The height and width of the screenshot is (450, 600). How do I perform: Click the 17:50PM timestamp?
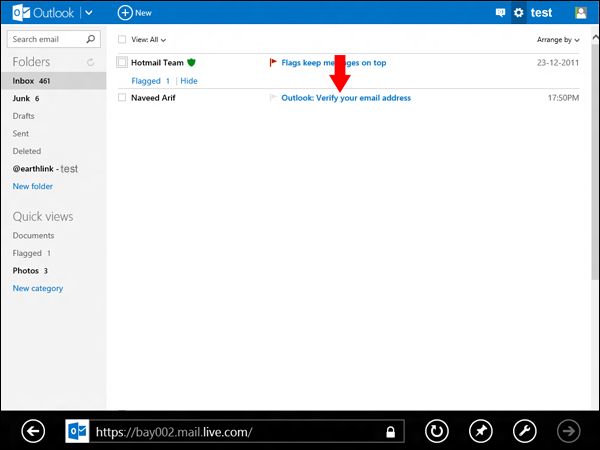(563, 98)
